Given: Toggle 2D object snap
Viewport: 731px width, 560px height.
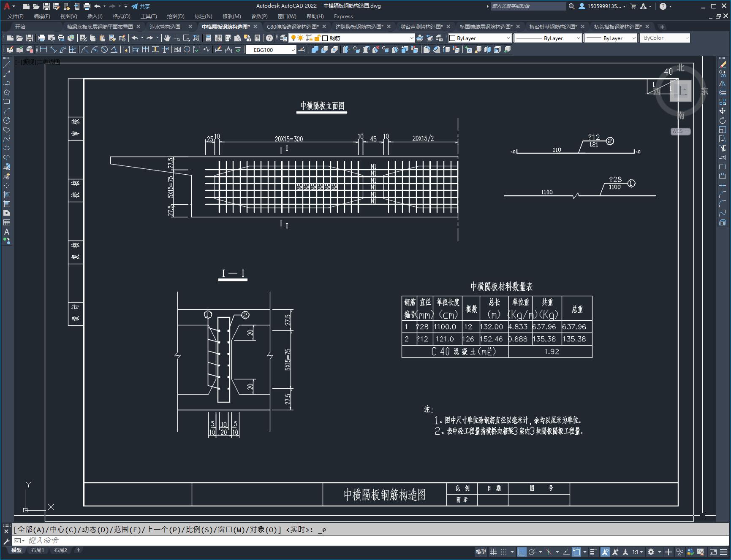Looking at the screenshot, I should [x=576, y=552].
